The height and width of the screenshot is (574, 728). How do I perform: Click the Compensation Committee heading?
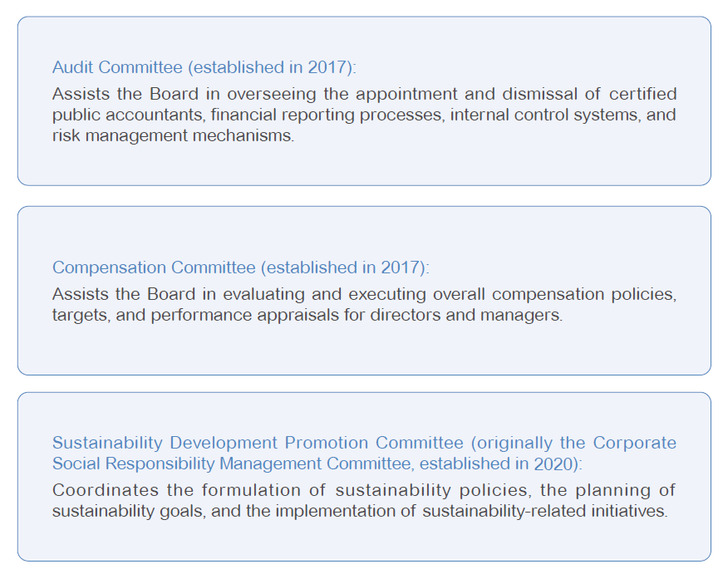[x=154, y=267]
